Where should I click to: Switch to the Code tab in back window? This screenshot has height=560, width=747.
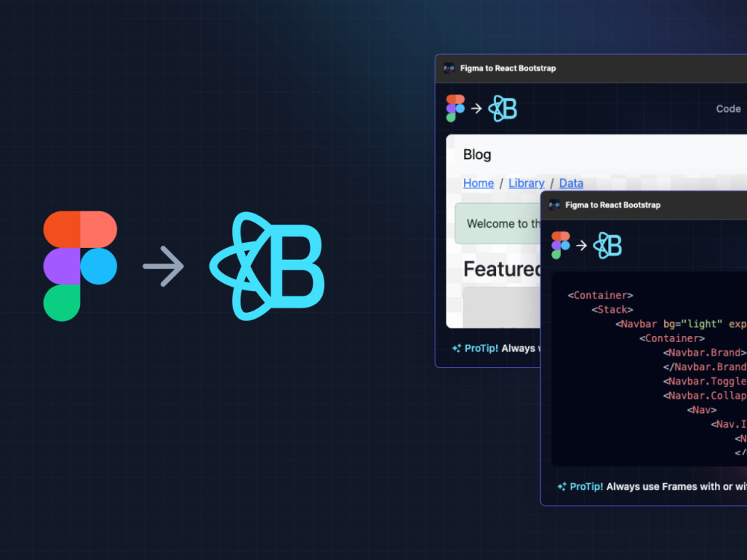pos(728,108)
